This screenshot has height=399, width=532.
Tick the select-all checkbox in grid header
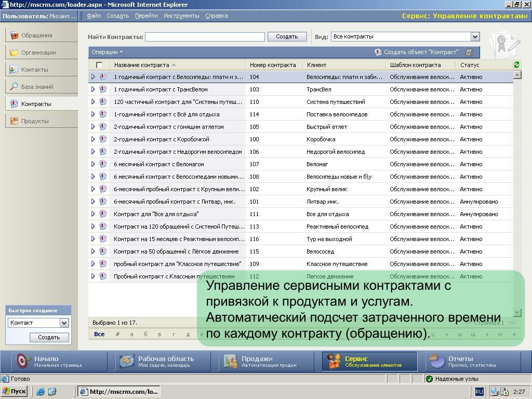99,65
